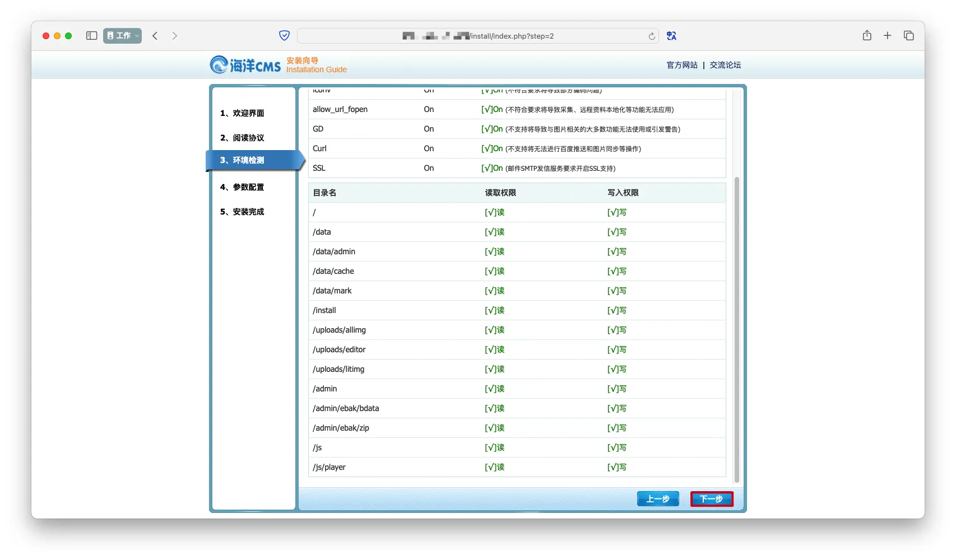Reload the page using the refresh icon
956x560 pixels.
click(x=652, y=36)
